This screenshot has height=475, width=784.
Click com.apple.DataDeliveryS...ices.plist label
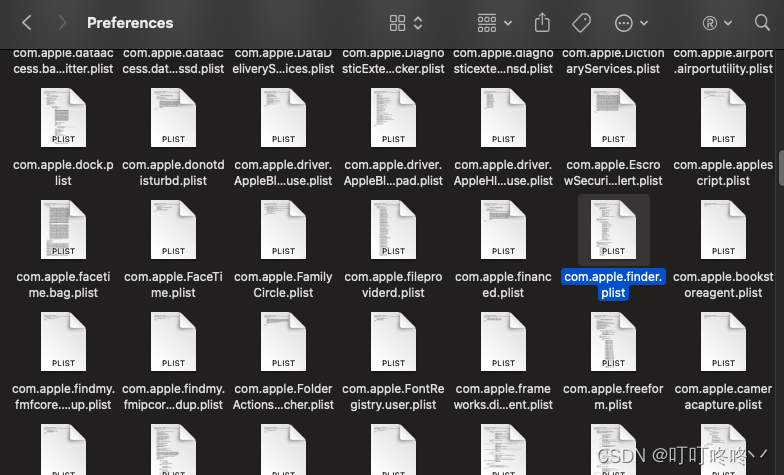coord(283,62)
